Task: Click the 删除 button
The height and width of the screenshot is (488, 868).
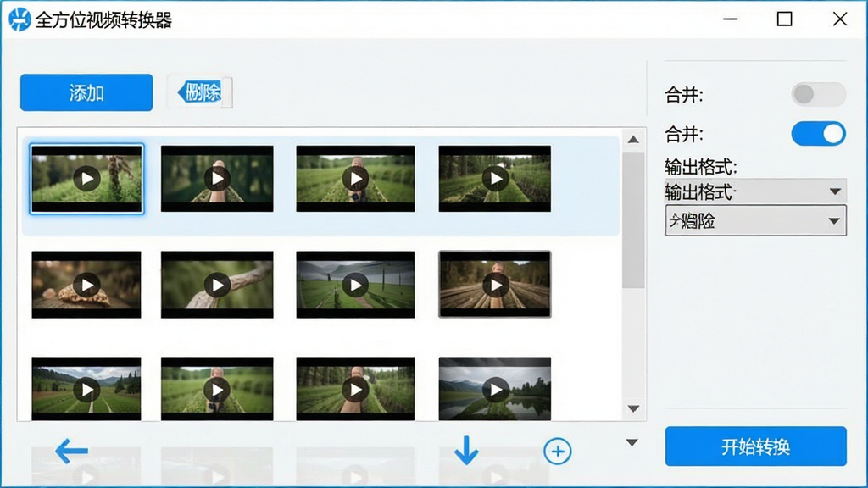Action: pos(200,91)
